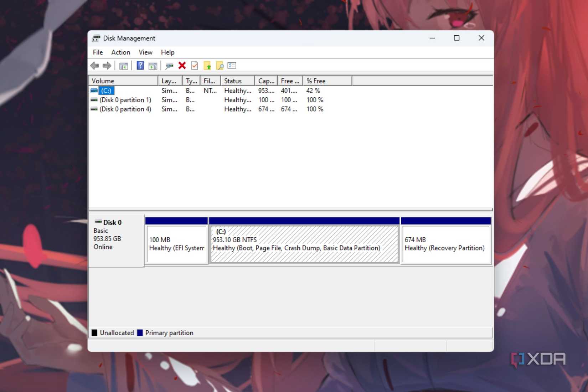Select the (C:) volume in the list
588x392 pixels.
click(x=106, y=91)
